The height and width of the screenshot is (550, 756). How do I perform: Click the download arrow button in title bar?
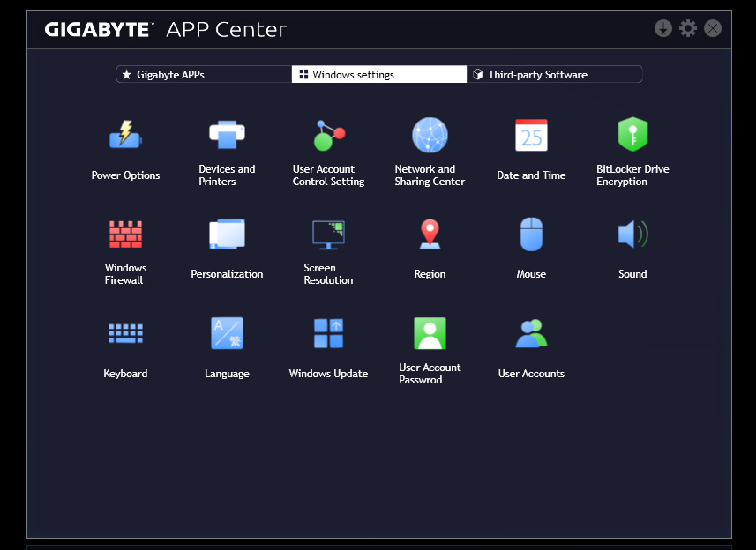click(x=663, y=28)
